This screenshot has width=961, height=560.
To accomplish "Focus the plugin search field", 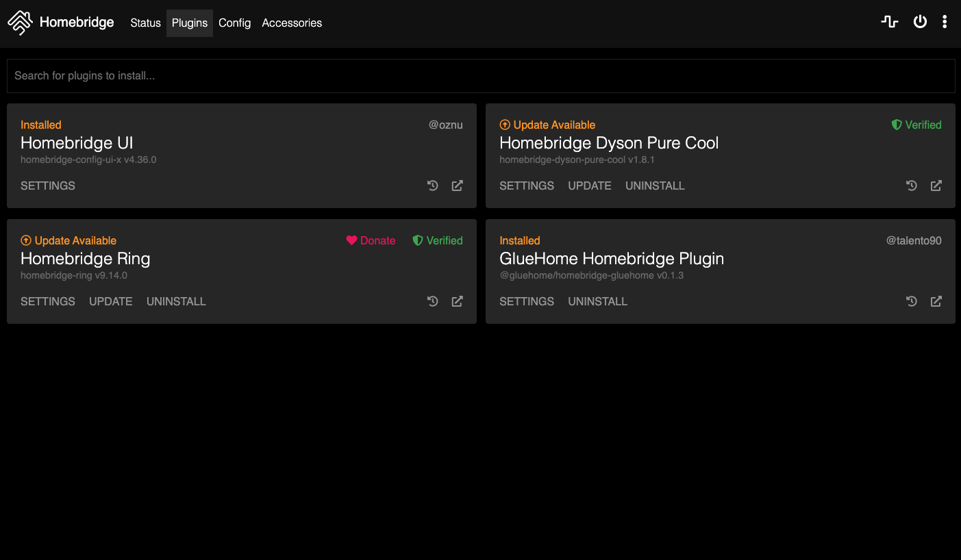I will click(x=481, y=76).
